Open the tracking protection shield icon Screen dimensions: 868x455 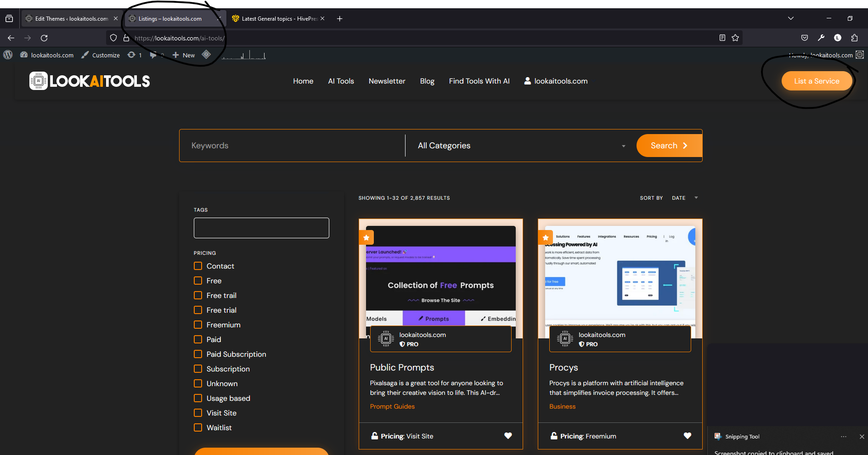(x=113, y=38)
